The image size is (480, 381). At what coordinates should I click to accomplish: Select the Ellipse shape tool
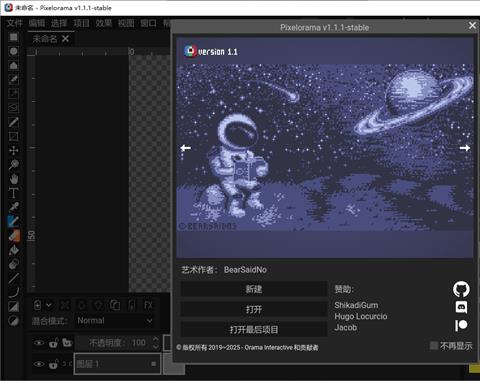click(x=13, y=321)
